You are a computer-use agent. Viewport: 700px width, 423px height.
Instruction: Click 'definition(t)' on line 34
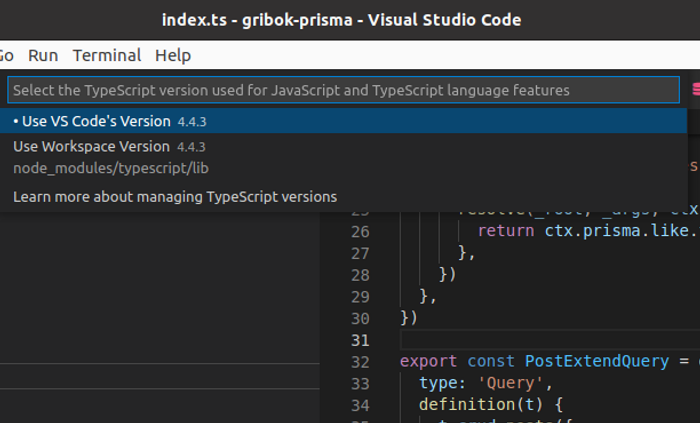click(x=481, y=404)
